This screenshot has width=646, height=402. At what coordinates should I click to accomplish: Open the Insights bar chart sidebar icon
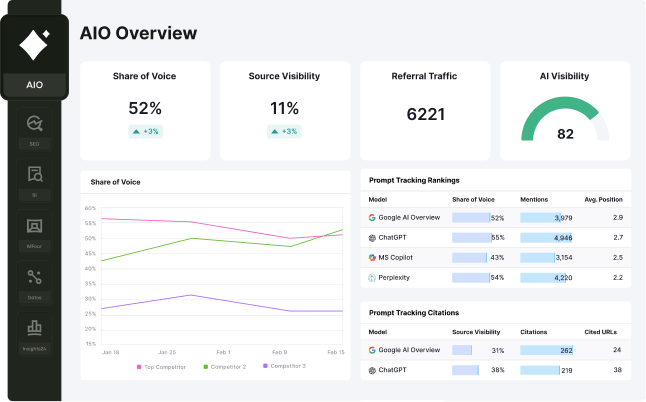tap(34, 327)
